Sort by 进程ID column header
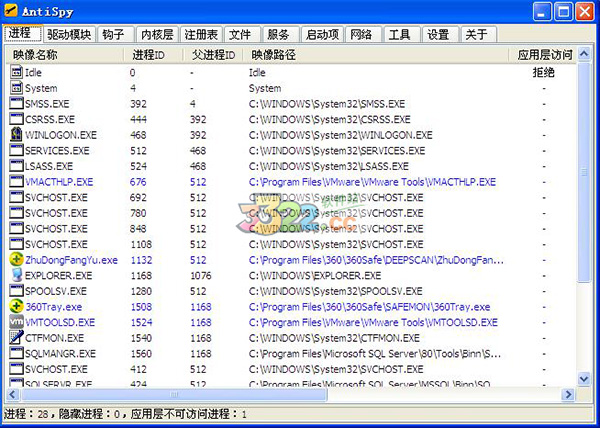The height and width of the screenshot is (428, 600). [153, 55]
